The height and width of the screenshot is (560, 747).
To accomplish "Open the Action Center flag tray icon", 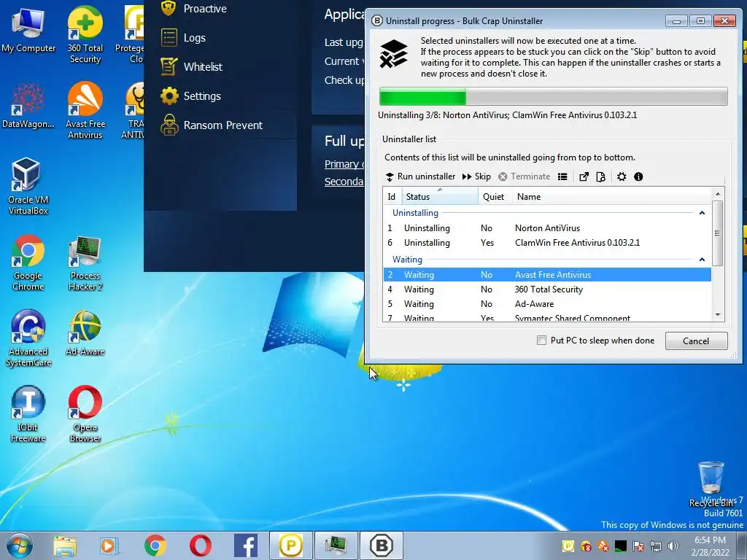I will [x=638, y=546].
